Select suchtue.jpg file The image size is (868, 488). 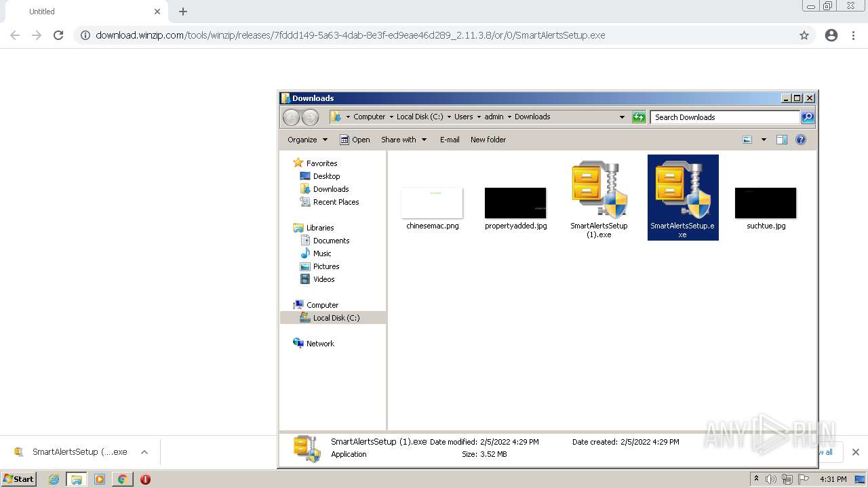tap(766, 209)
